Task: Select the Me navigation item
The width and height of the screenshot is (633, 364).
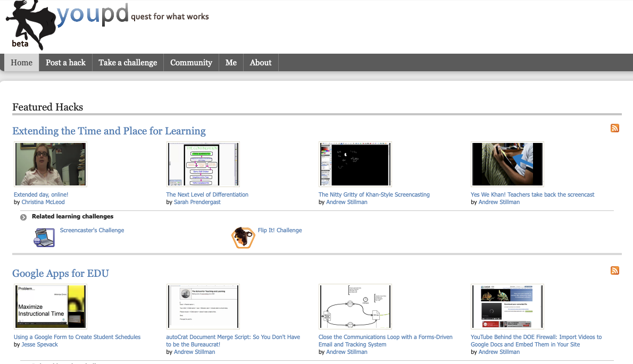Action: click(231, 63)
